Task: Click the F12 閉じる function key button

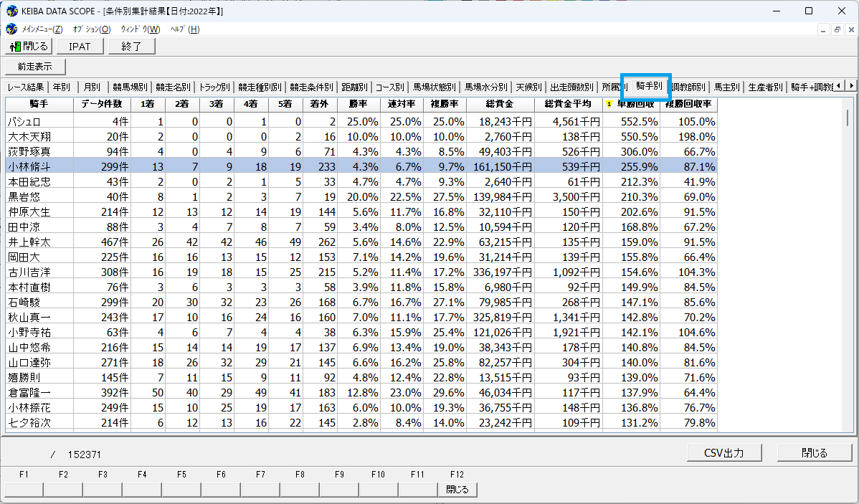Action: [457, 490]
